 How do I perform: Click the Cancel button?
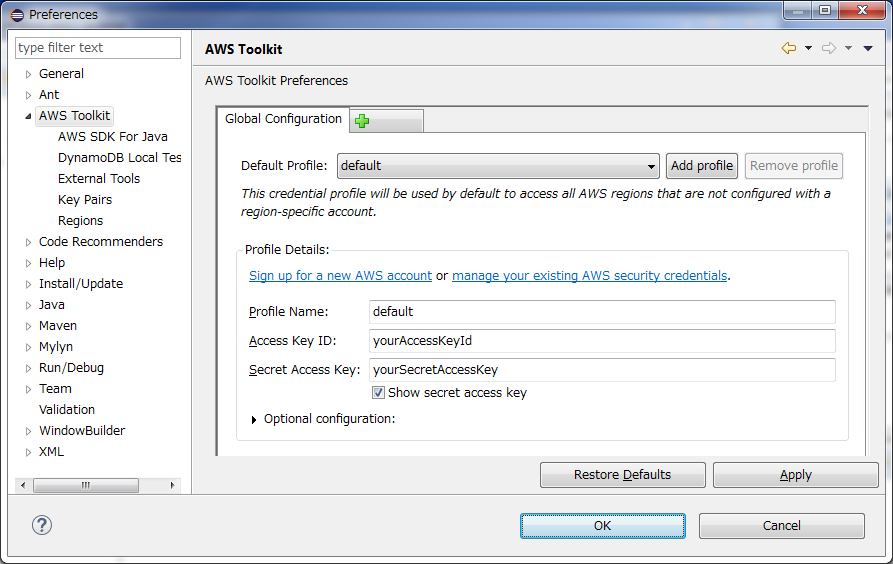tap(781, 526)
